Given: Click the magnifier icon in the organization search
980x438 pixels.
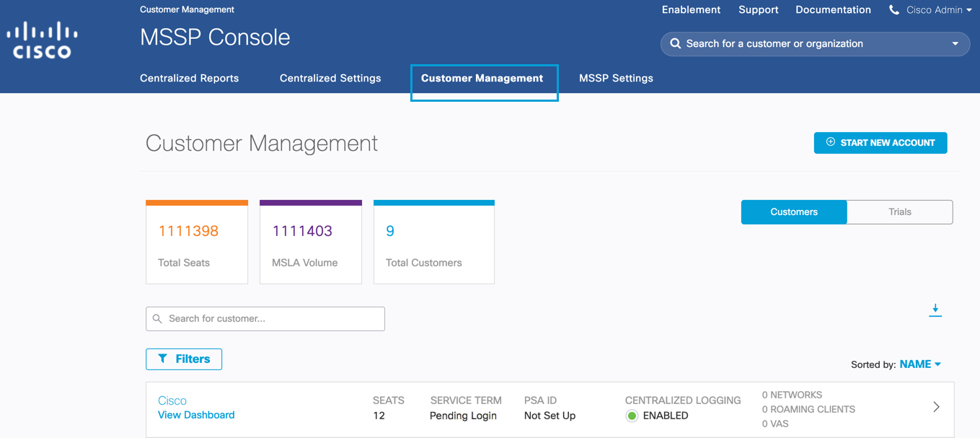Looking at the screenshot, I should (676, 43).
